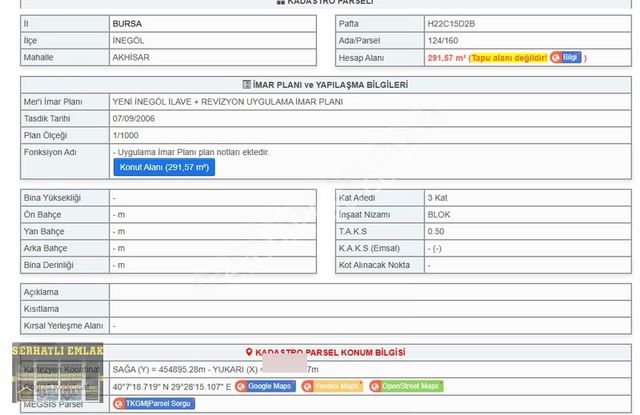Click the icon in the Bilgi button
This screenshot has height=415, width=640.
[x=556, y=58]
